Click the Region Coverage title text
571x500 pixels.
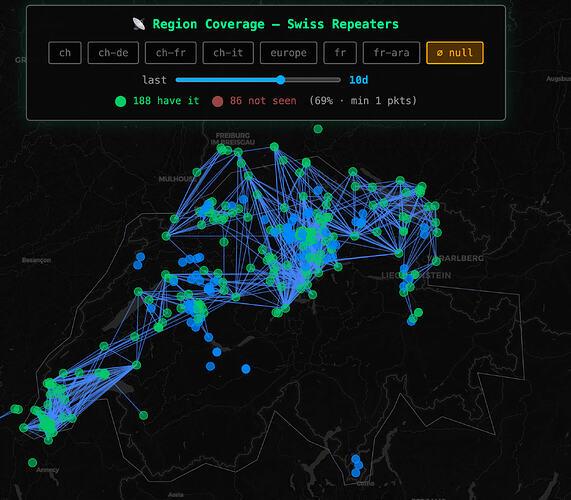276,24
